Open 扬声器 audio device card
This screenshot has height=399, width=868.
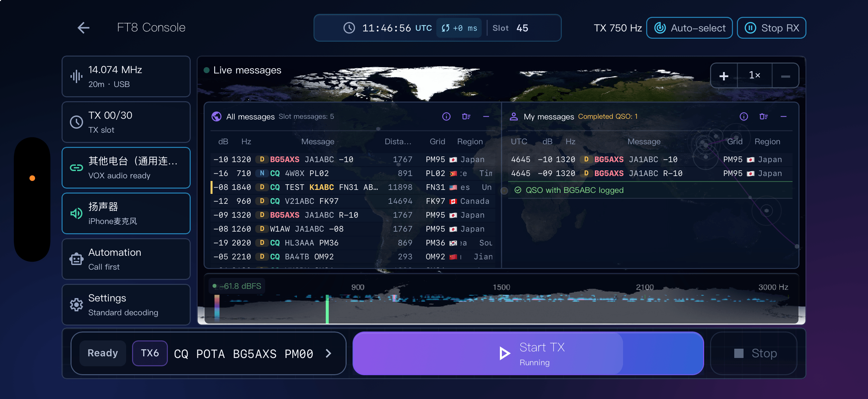[x=126, y=213]
